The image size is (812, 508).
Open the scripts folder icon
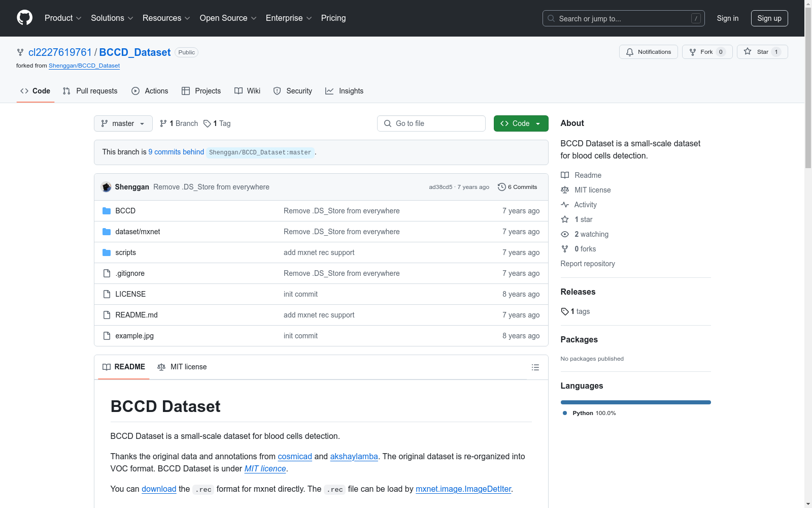[x=107, y=252]
